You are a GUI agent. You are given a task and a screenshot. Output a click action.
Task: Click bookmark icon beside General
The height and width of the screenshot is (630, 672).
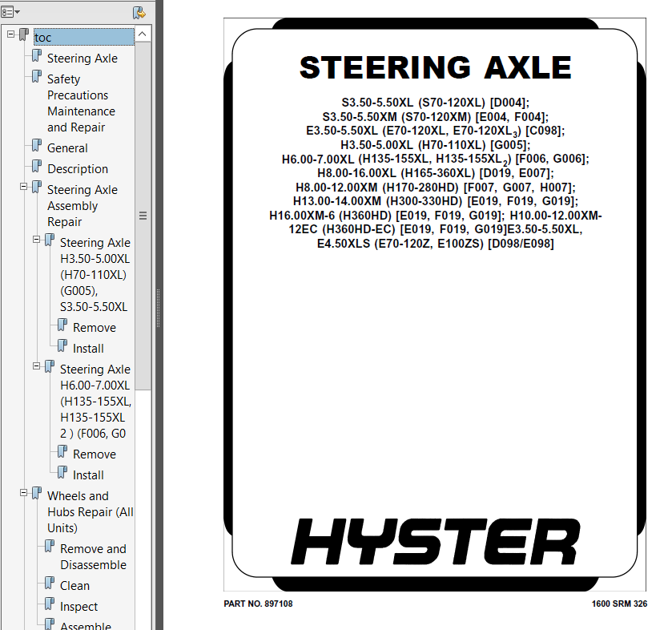(37, 146)
